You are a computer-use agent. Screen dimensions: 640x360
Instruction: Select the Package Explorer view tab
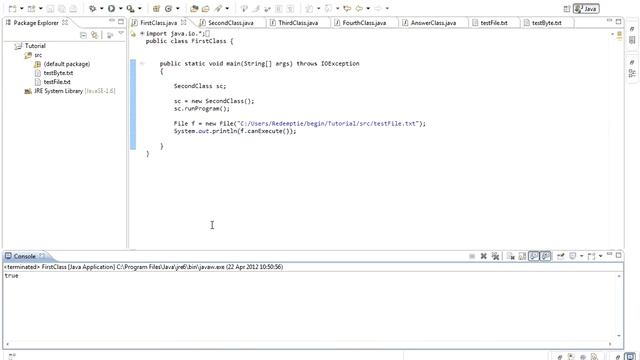pos(36,23)
